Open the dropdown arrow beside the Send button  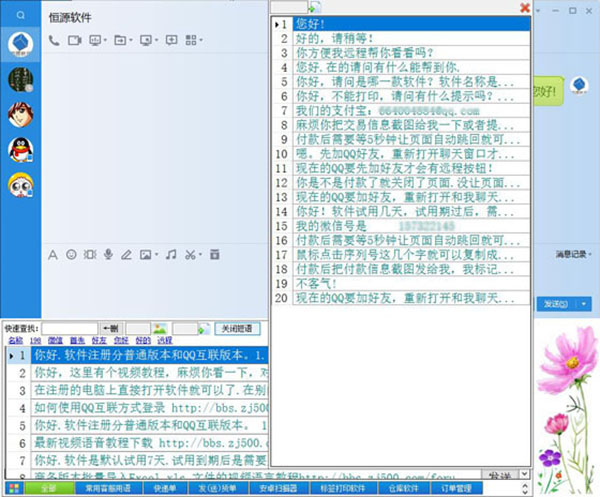pos(583,303)
